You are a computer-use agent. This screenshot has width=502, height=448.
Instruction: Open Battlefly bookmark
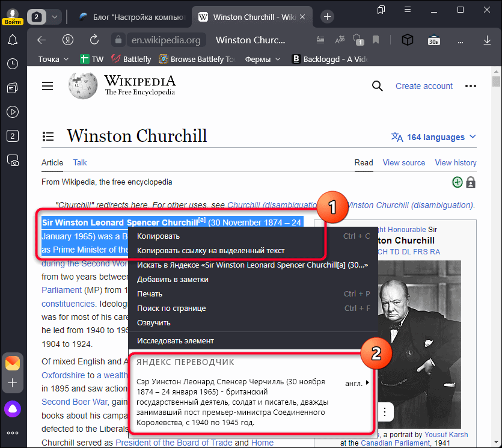click(x=131, y=60)
